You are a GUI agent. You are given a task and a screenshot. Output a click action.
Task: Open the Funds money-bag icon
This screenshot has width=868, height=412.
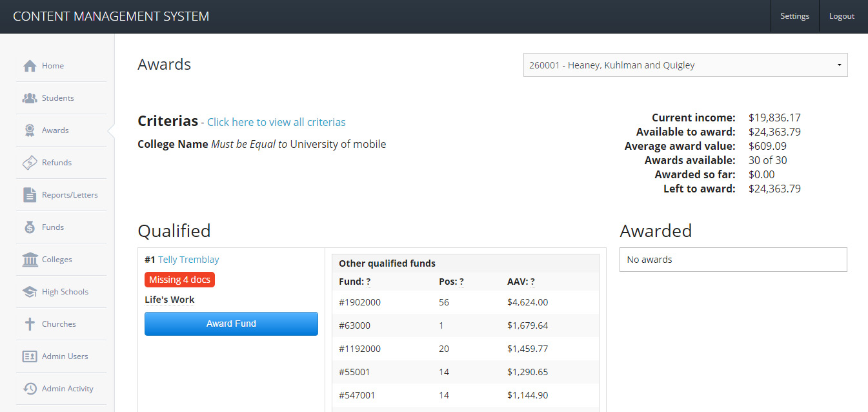(x=30, y=227)
